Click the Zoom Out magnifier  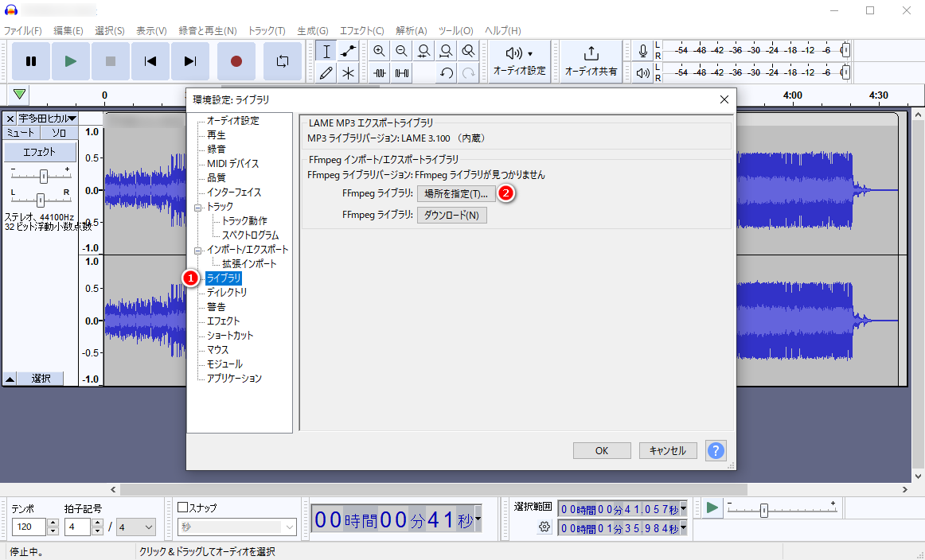[401, 51]
